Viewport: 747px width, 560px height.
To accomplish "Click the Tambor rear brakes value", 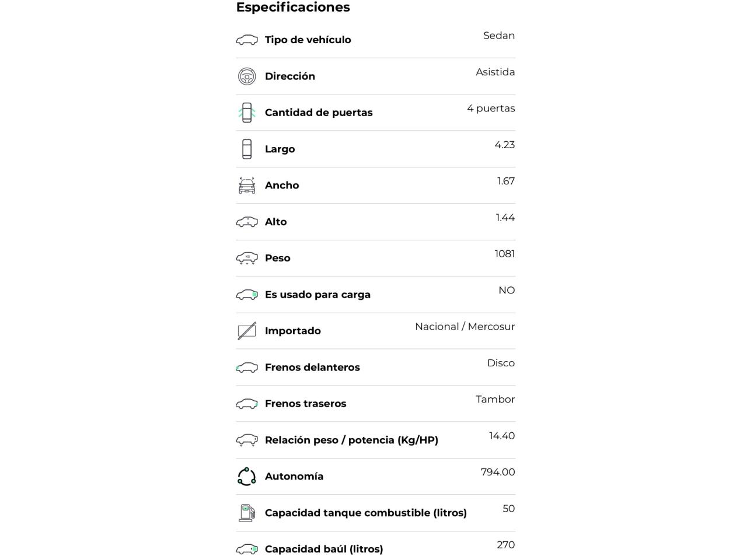I will click(495, 400).
